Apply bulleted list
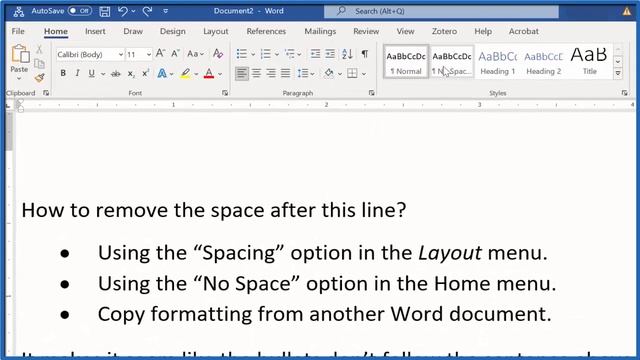The width and height of the screenshot is (640, 360). (x=242, y=53)
